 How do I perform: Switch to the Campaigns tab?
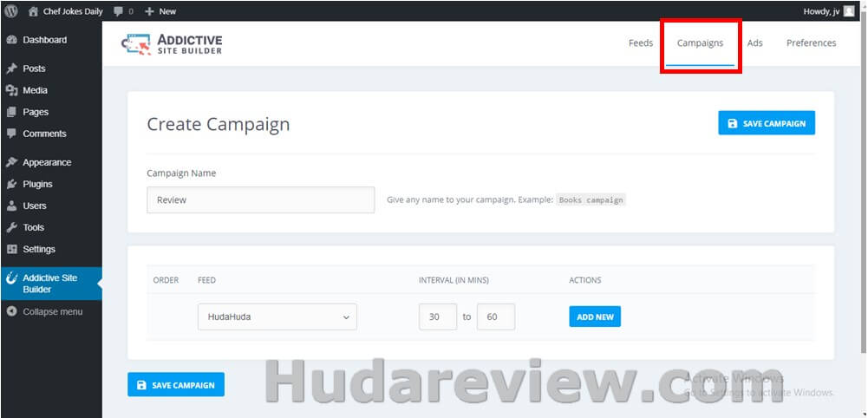click(701, 43)
